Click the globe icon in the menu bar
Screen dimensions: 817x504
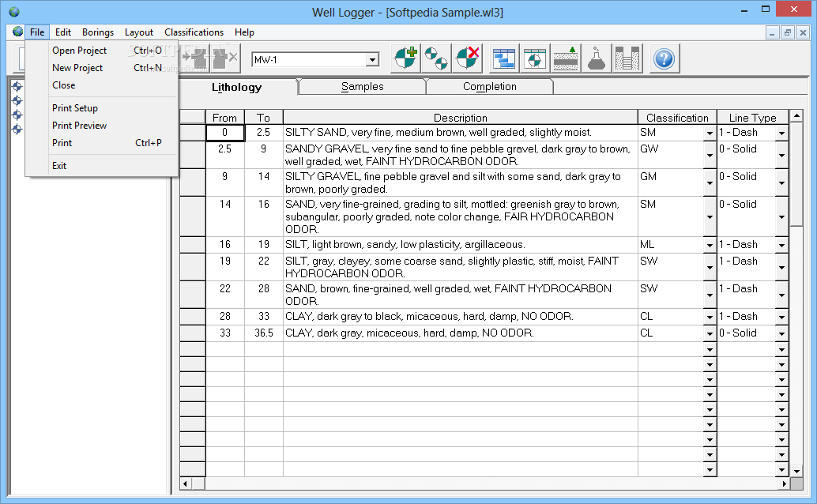(x=17, y=32)
